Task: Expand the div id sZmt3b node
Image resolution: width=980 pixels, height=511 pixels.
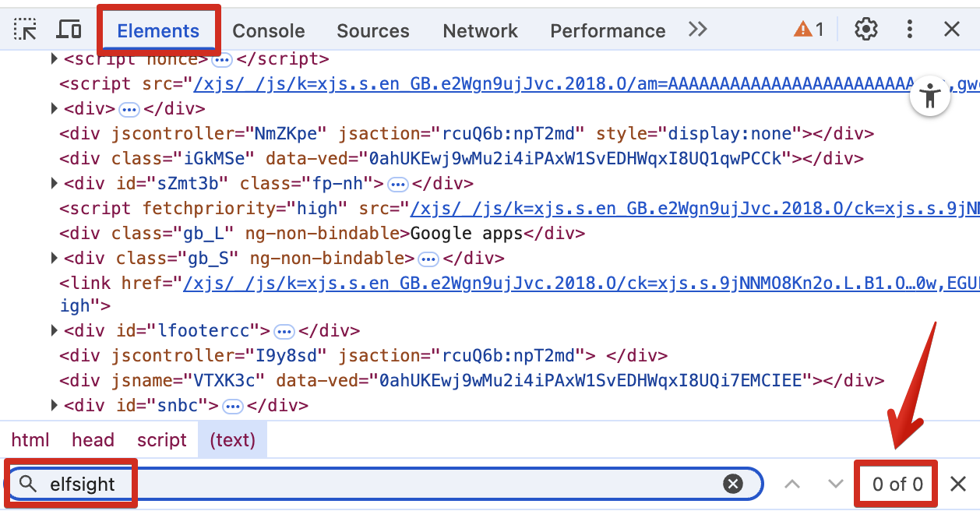Action: [55, 183]
